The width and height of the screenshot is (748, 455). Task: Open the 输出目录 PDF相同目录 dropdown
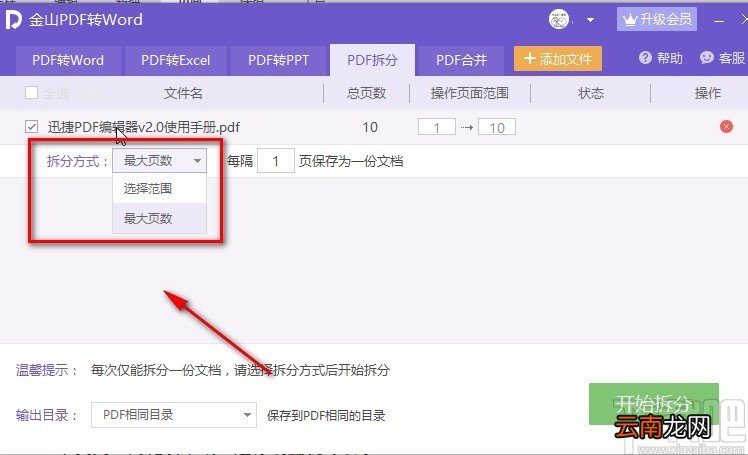[x=174, y=415]
